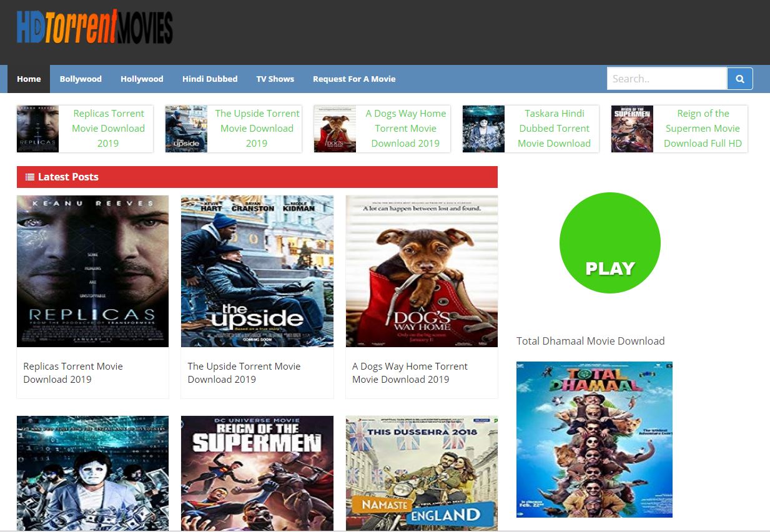Image resolution: width=770 pixels, height=532 pixels.
Task: Go to the Home menu tab
Action: point(29,79)
